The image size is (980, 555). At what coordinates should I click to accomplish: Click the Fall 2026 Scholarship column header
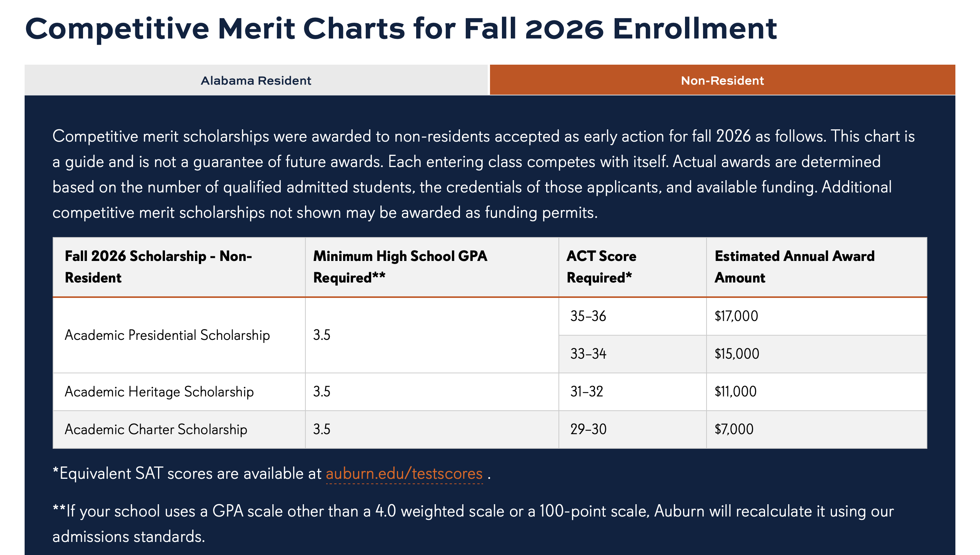pos(179,267)
